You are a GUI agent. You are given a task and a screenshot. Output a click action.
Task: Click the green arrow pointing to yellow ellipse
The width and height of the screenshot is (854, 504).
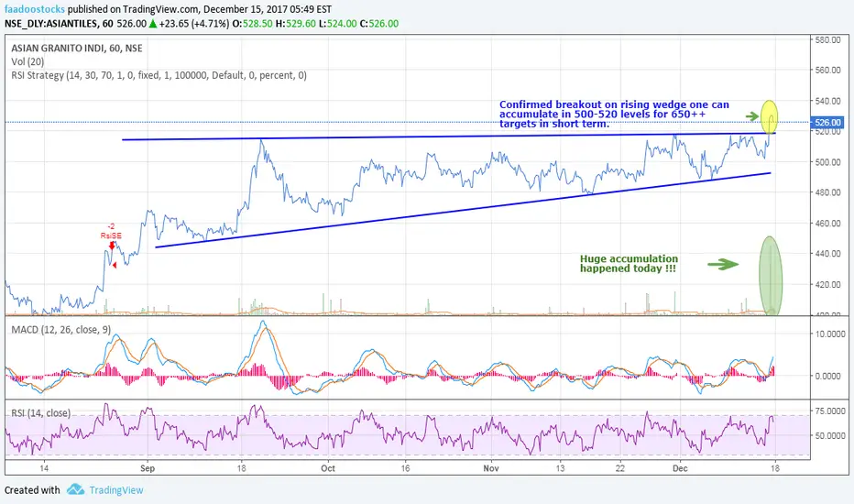[752, 116]
